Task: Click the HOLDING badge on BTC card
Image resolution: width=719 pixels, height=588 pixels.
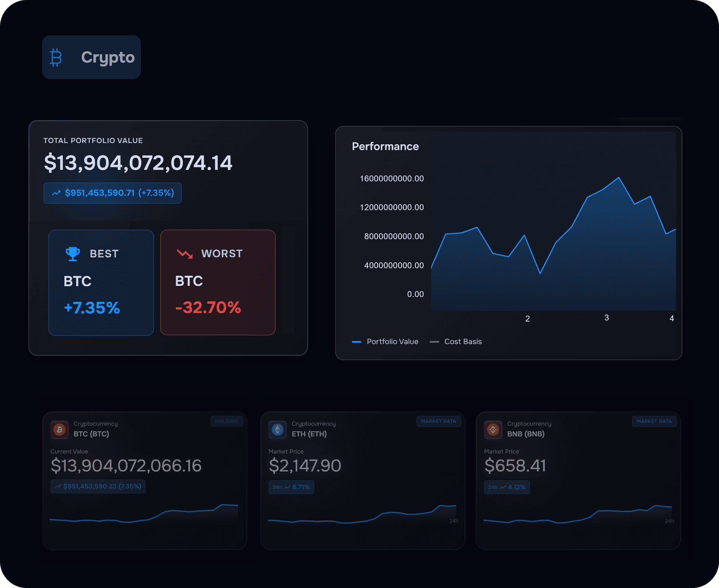Action: pyautogui.click(x=227, y=421)
